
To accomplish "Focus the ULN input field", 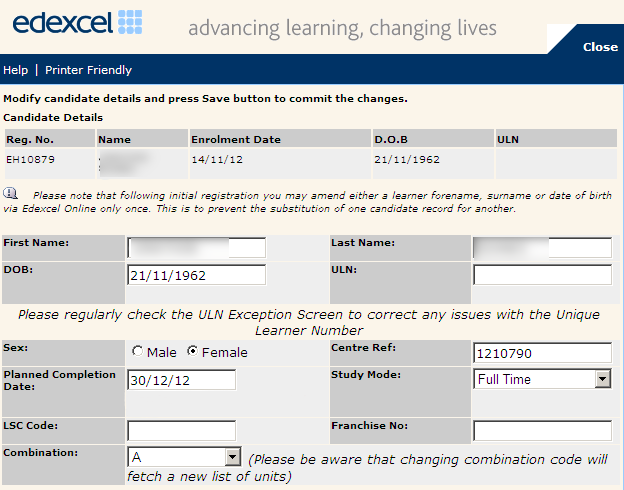I will coord(541,275).
